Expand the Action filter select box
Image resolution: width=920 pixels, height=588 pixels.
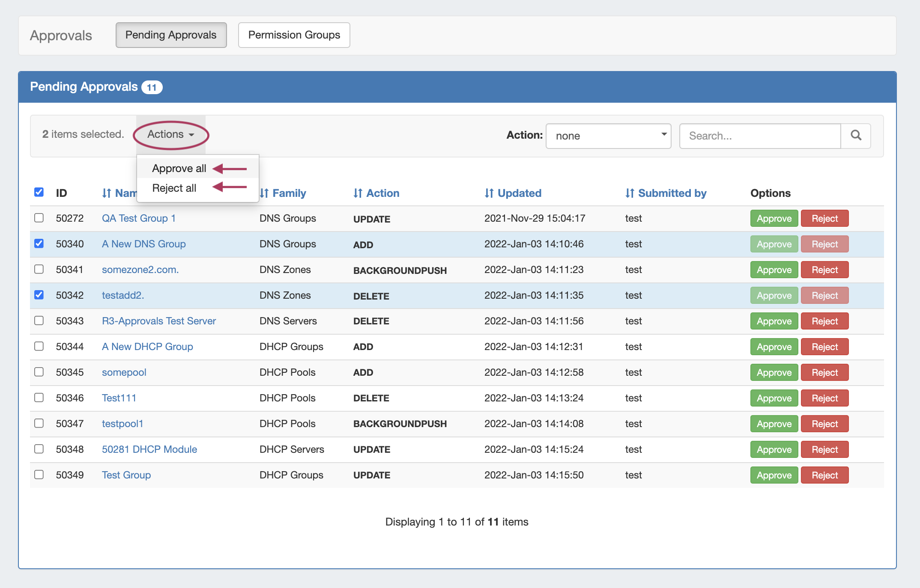coord(608,136)
